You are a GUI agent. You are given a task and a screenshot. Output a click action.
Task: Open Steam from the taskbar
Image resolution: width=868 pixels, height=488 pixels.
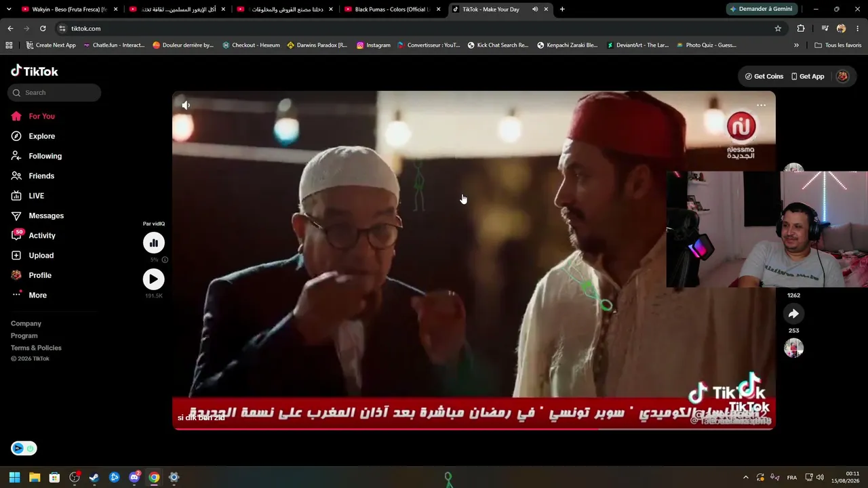click(94, 477)
